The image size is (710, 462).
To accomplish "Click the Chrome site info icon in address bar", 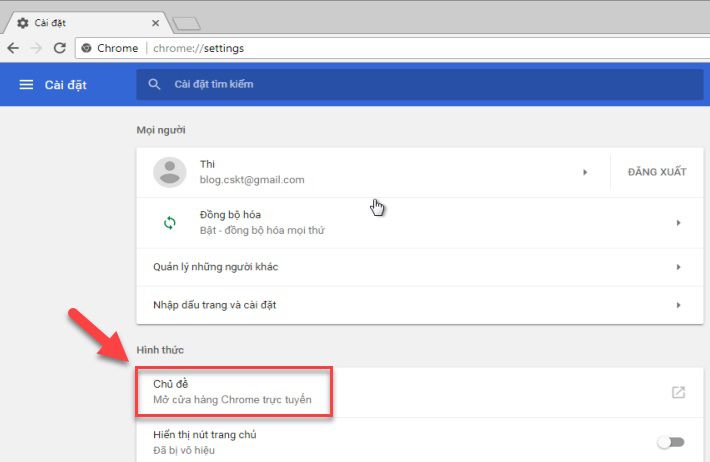I will click(86, 48).
